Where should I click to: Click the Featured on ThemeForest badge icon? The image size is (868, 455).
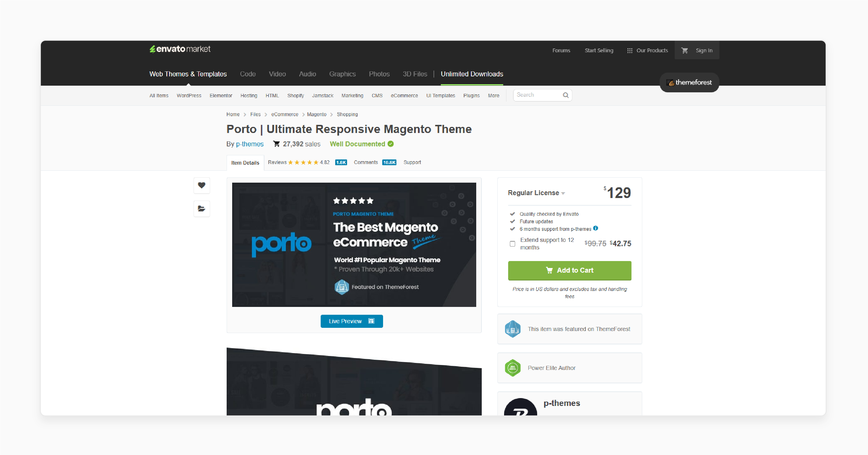point(513,329)
